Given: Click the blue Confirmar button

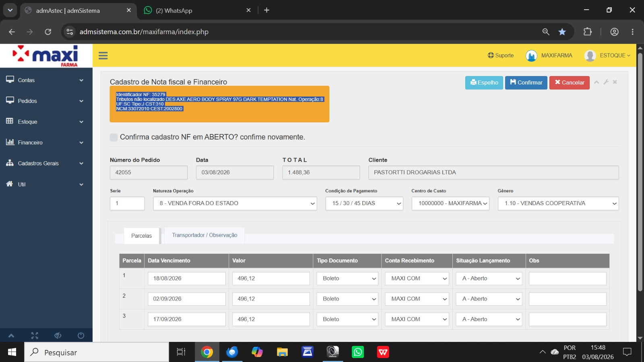Looking at the screenshot, I should tap(526, 82).
